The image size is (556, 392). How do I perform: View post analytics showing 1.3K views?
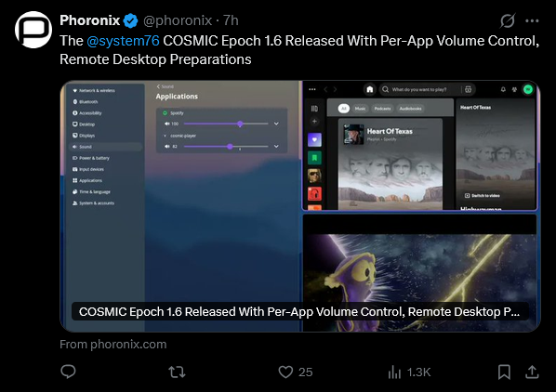pyautogui.click(x=409, y=372)
